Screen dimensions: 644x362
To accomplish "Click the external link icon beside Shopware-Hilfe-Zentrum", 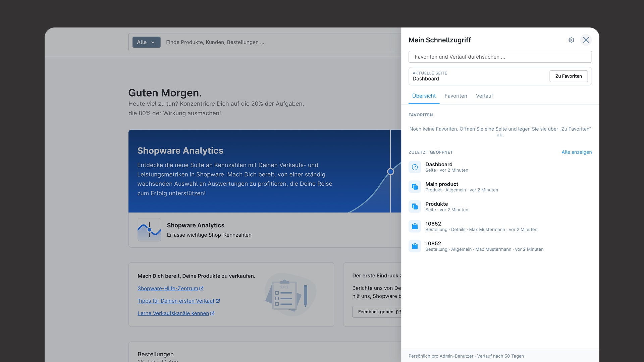I will click(201, 288).
